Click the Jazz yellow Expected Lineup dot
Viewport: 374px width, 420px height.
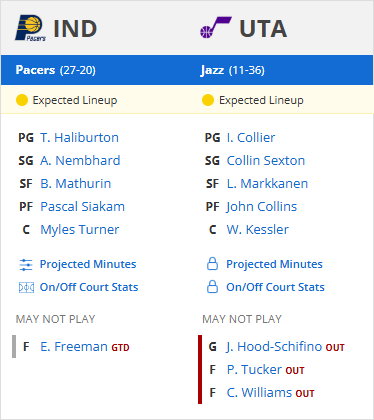tap(208, 100)
